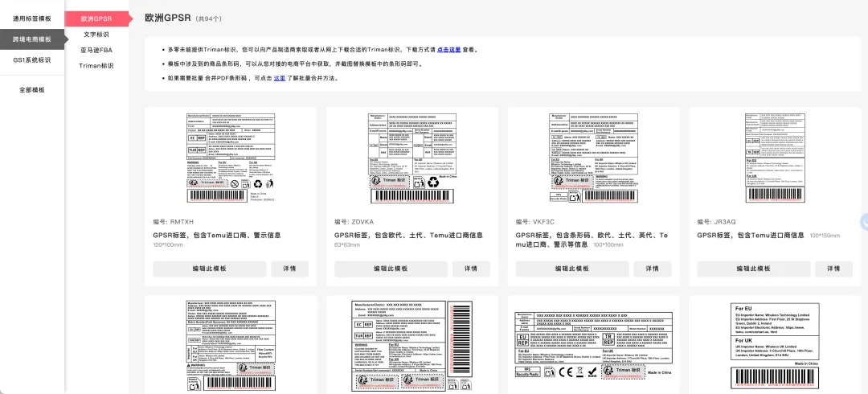Select 跨境电商模板 in the sidebar
868x394 pixels.
click(x=32, y=39)
